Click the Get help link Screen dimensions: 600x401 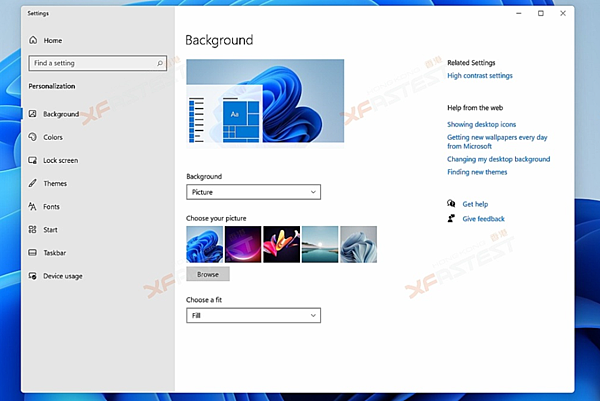coord(475,204)
